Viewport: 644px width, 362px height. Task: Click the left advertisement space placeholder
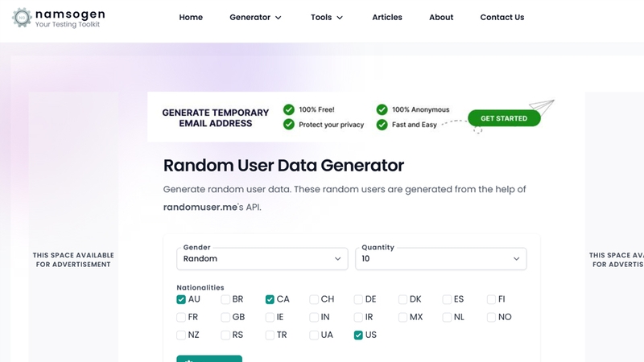click(x=73, y=260)
